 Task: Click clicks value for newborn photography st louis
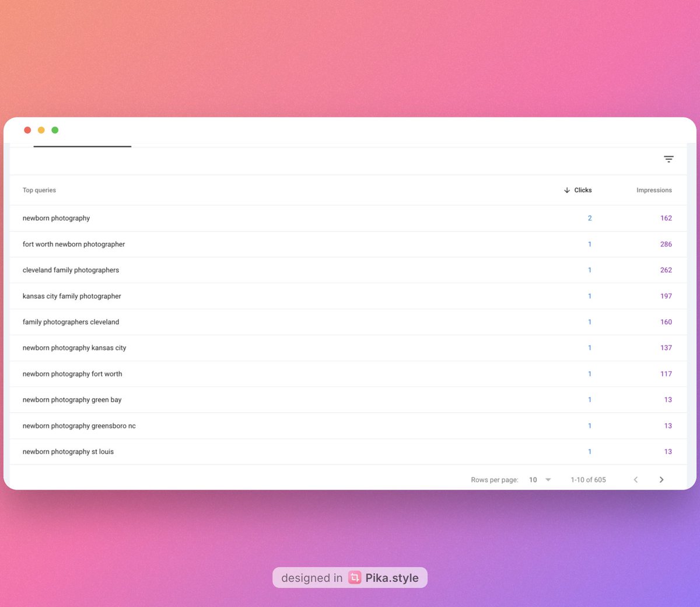590,452
